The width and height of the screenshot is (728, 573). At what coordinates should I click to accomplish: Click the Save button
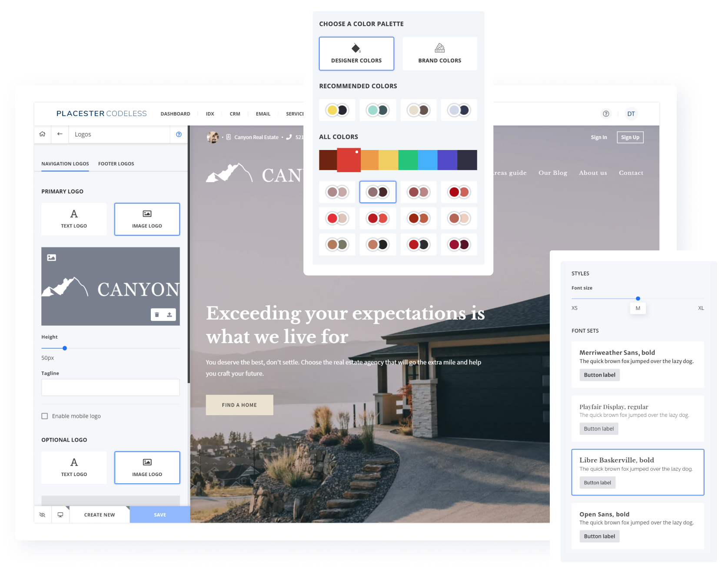160,515
